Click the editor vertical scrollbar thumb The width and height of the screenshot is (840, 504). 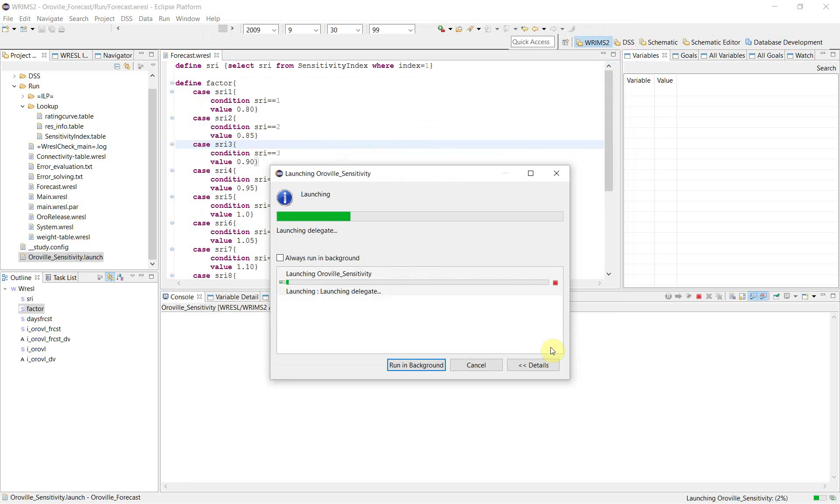tap(609, 130)
